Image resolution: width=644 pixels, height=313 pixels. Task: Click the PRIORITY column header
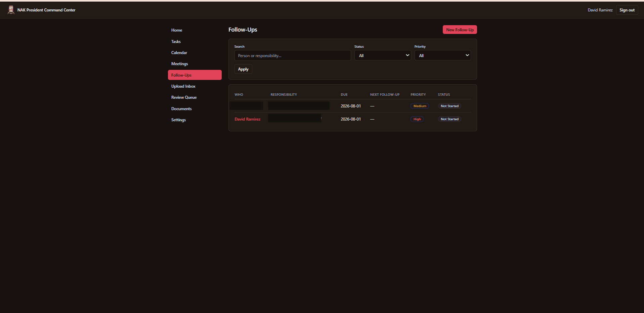[x=418, y=95]
